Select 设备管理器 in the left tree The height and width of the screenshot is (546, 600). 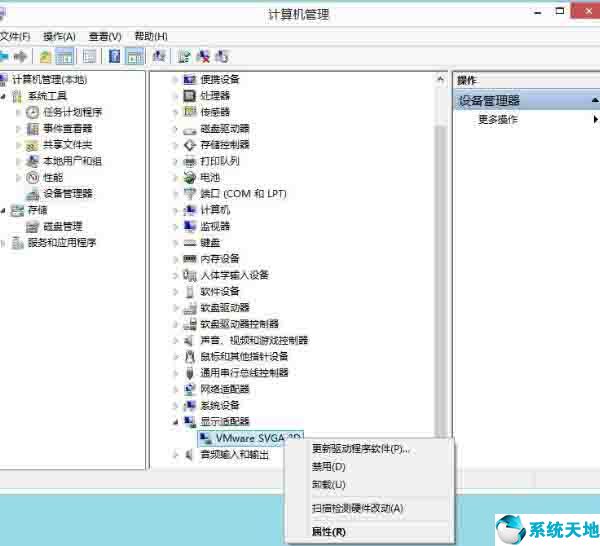[68, 194]
